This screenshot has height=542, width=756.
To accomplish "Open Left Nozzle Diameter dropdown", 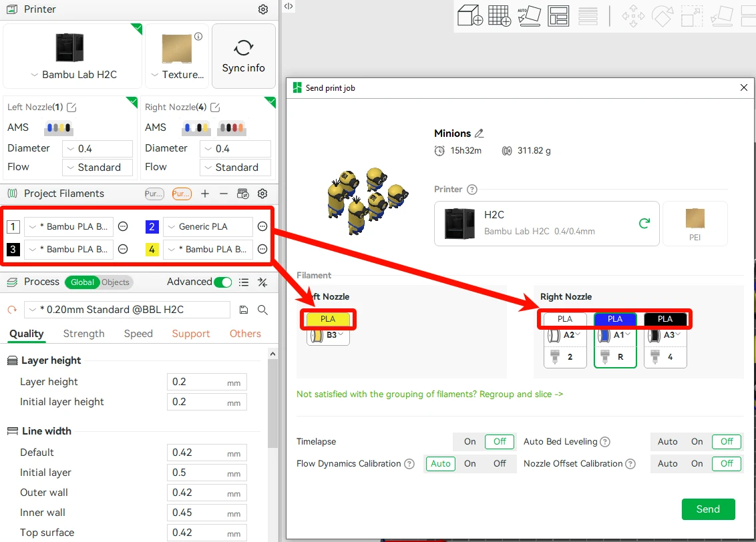I will coord(98,148).
